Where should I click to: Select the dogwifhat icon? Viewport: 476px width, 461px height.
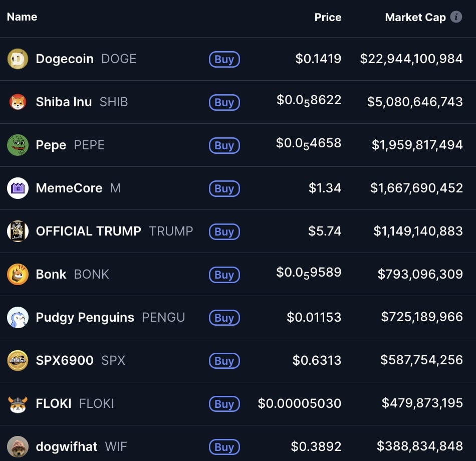point(18,447)
